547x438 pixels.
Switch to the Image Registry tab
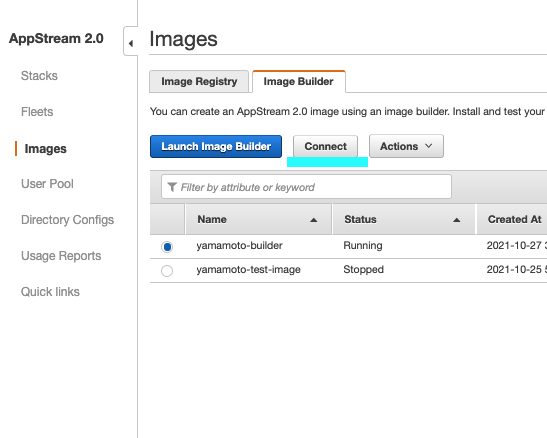click(x=199, y=82)
